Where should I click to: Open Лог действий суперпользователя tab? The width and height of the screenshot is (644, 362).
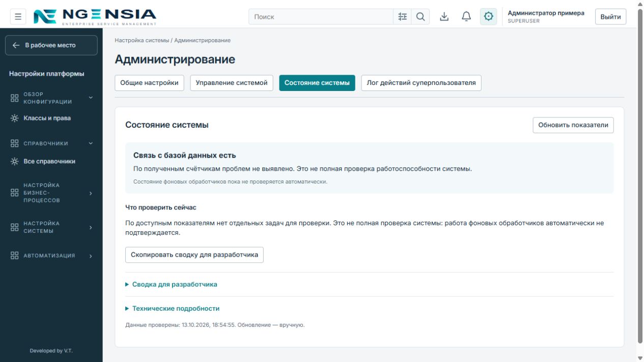pos(421,83)
